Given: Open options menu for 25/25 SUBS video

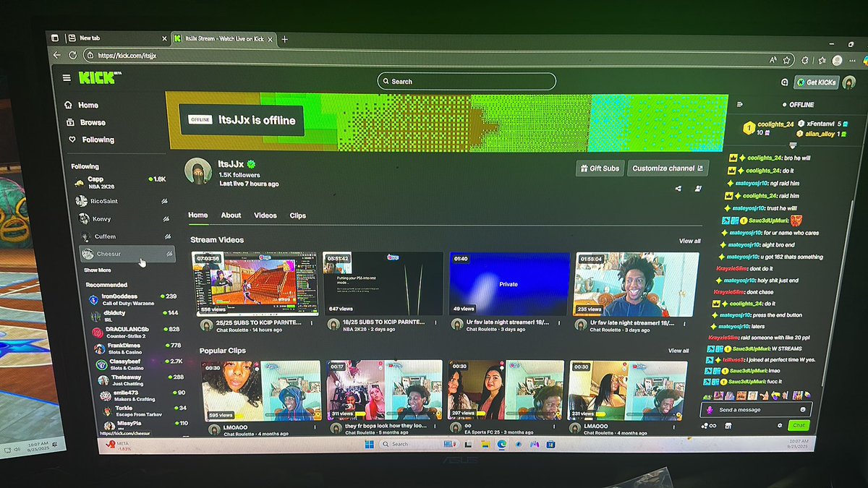Looking at the screenshot, I should click(312, 322).
